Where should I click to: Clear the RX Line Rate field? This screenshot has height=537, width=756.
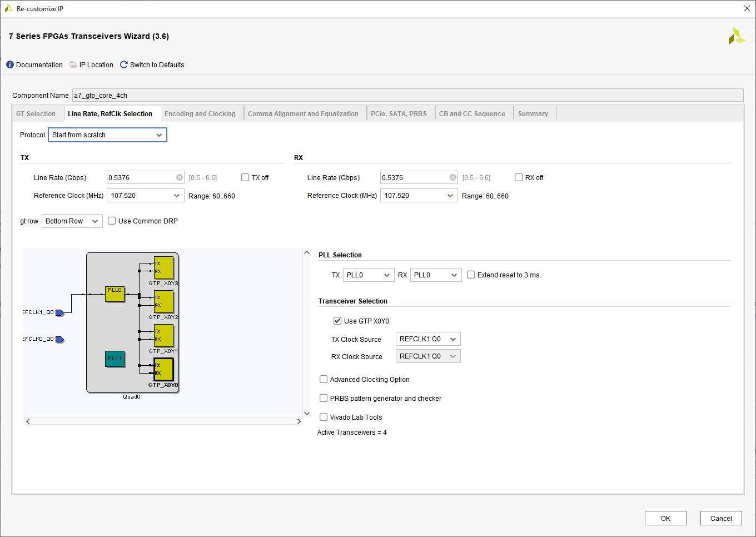(453, 177)
